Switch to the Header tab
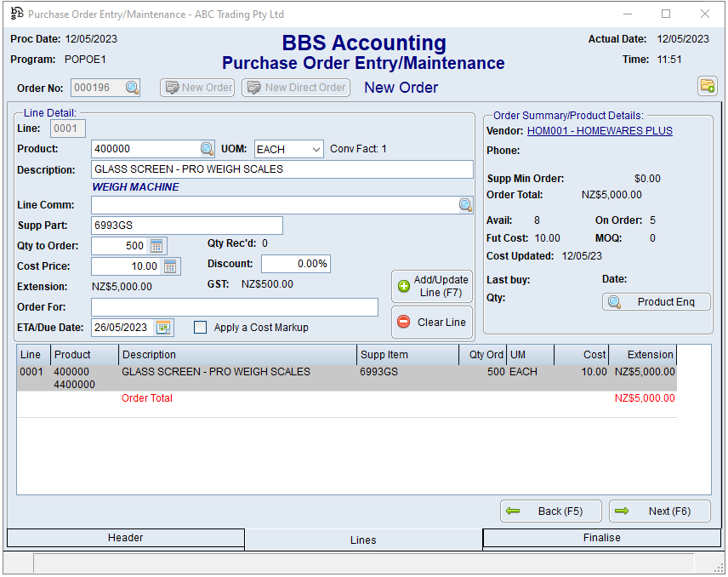 (126, 538)
